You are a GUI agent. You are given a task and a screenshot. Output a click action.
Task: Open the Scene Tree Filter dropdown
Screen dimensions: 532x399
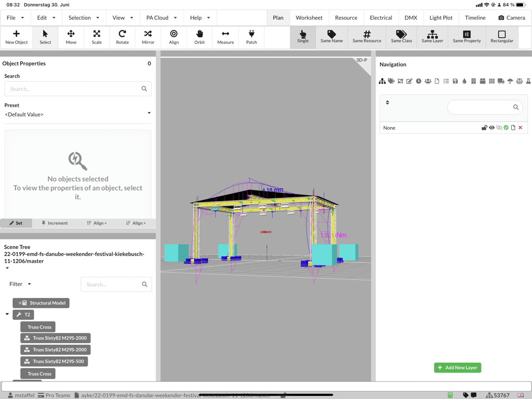click(20, 284)
